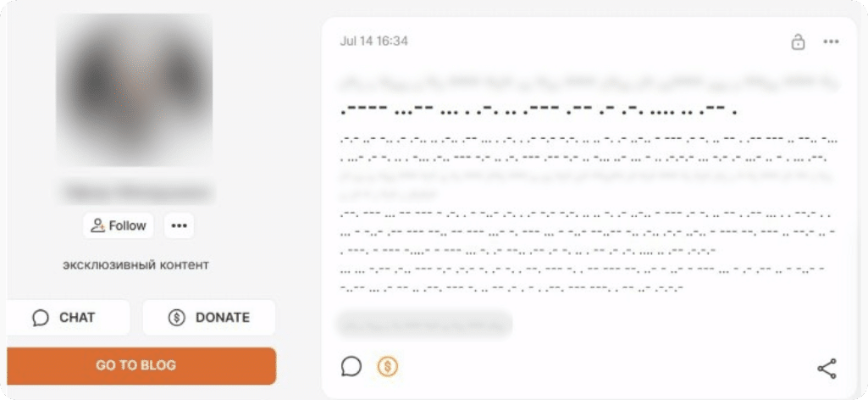Image resolution: width=868 pixels, height=400 pixels.
Task: Click the dollar icon inside DONATE button
Action: click(x=177, y=318)
